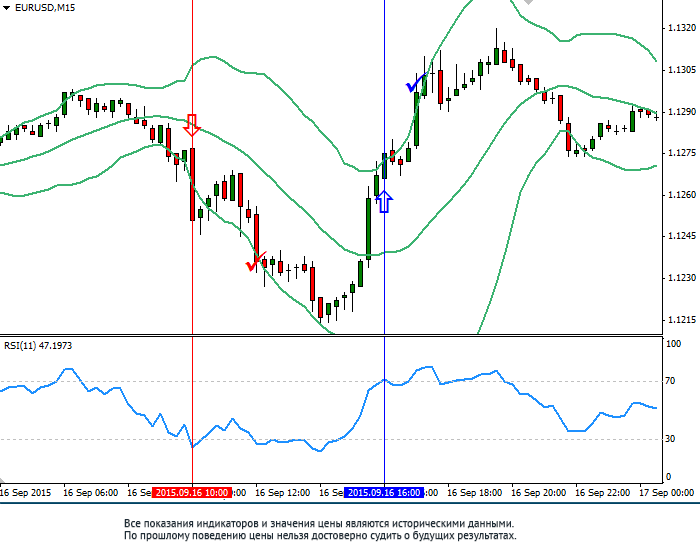Click price level 1.1245 on the scale
This screenshot has height=552, width=700.
[x=682, y=236]
